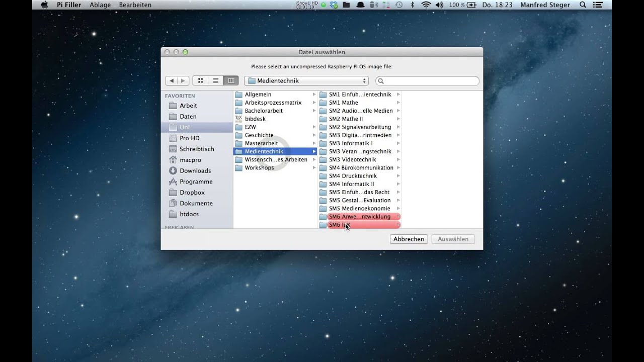
Task: Select Dropbox in the sidebar
Action: [197, 192]
